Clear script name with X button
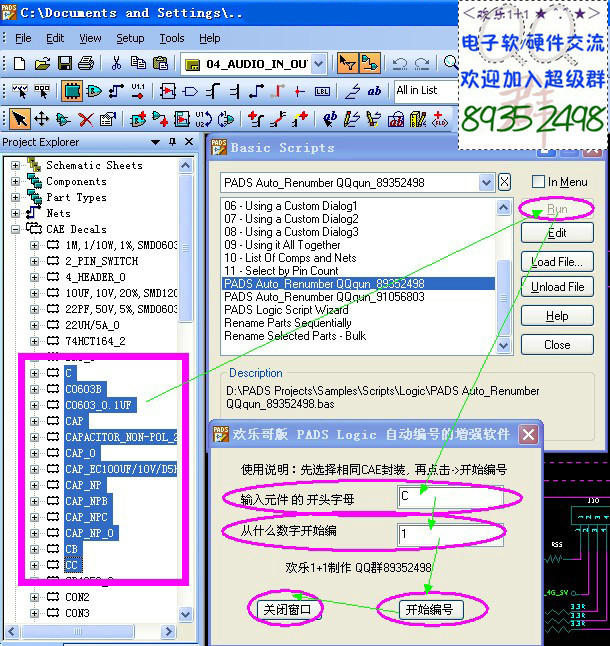610x646 pixels. pos(505,182)
